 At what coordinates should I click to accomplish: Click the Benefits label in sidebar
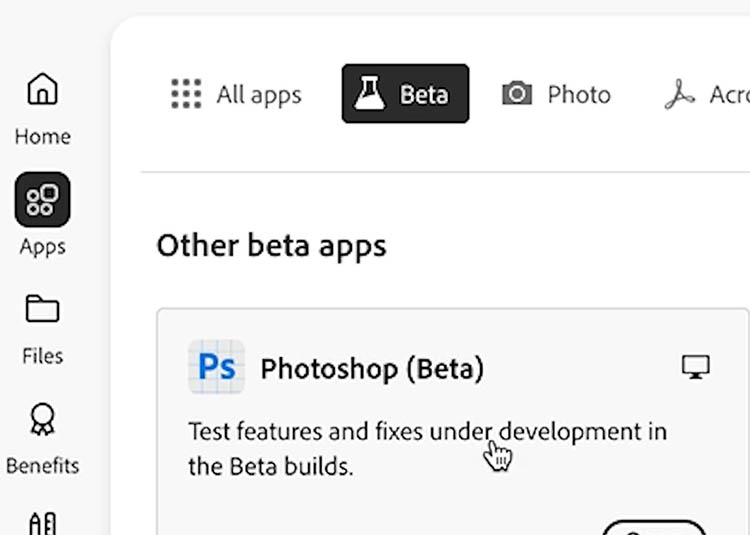[x=42, y=466]
